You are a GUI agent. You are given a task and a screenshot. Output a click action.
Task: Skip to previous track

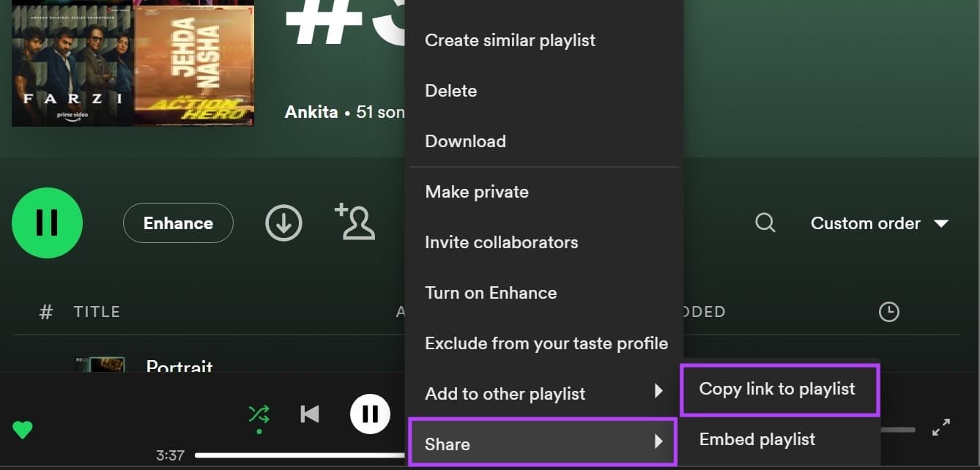pos(310,414)
